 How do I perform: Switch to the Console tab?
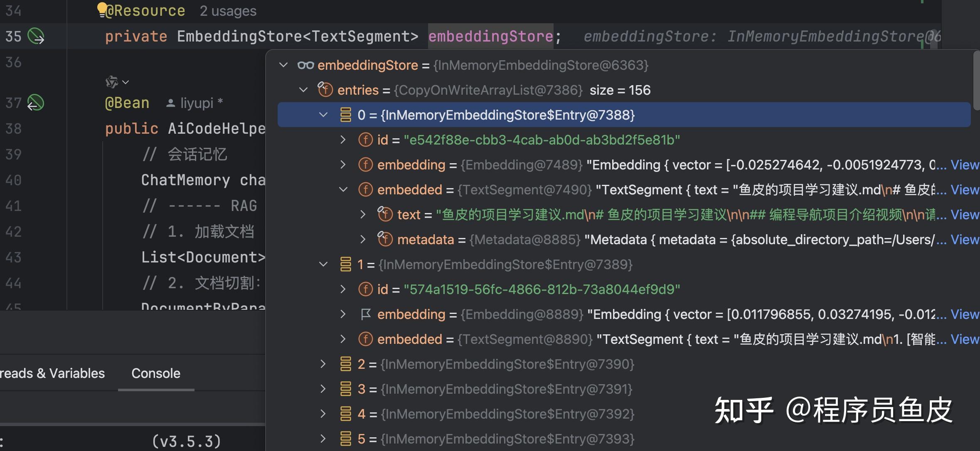coord(156,373)
